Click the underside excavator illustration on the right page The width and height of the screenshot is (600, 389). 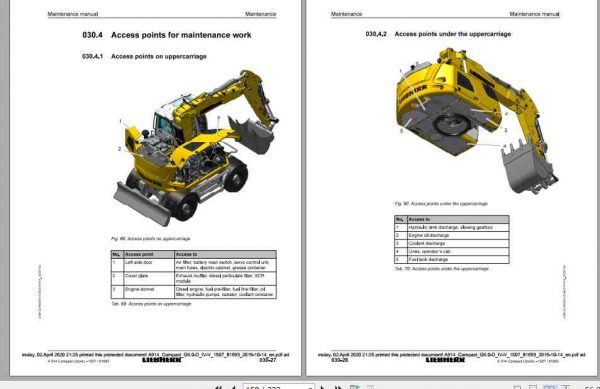(477, 120)
